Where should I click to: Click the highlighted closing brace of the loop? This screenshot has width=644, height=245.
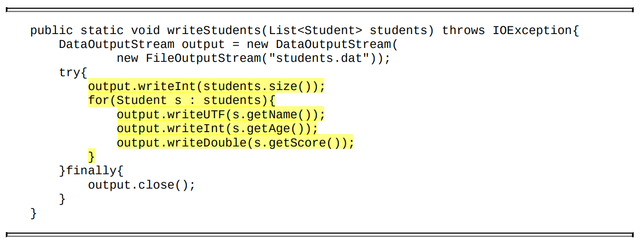(x=91, y=156)
